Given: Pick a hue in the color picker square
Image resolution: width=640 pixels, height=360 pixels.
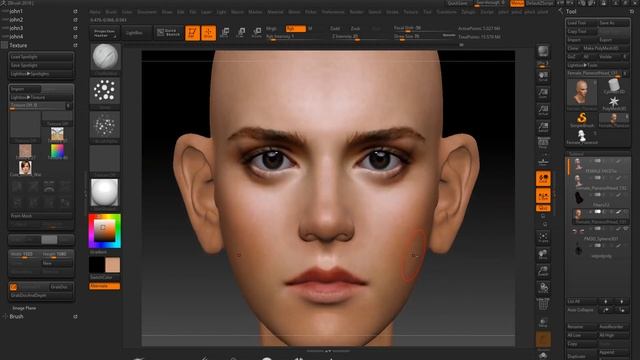Looking at the screenshot, I should [105, 231].
